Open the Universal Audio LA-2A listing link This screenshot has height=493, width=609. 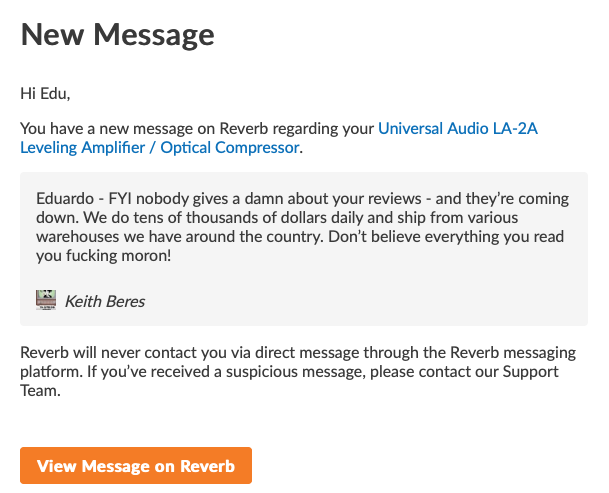tap(458, 129)
